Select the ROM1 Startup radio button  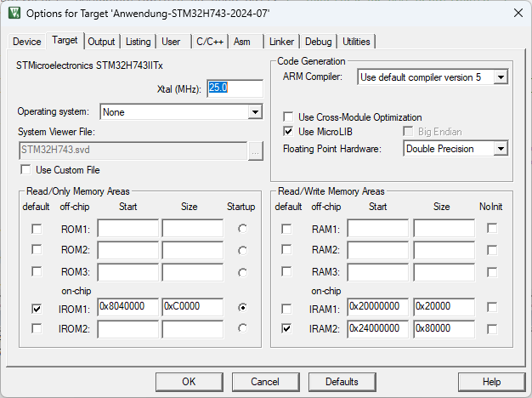[x=242, y=229]
